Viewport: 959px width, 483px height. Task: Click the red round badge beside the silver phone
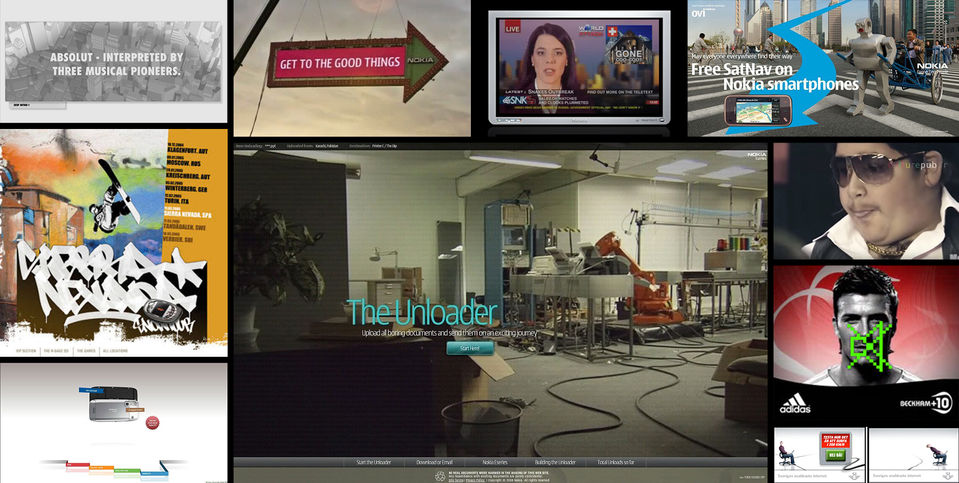pos(152,422)
